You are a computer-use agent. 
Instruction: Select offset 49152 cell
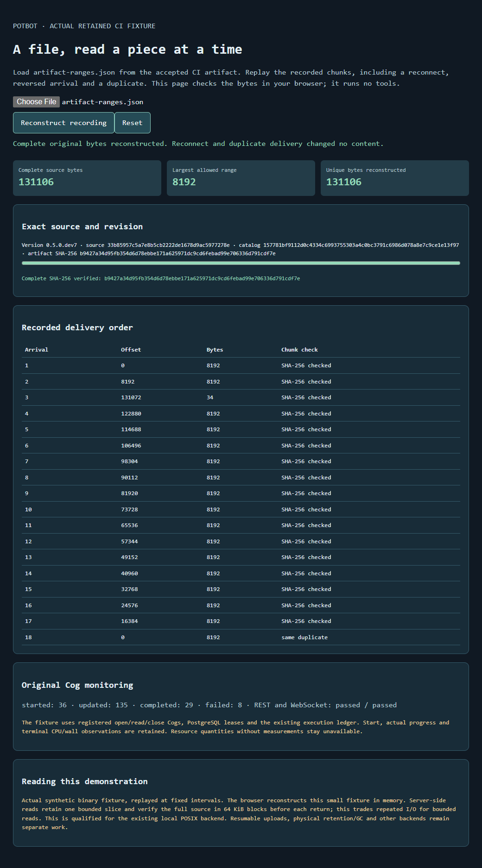[129, 557]
